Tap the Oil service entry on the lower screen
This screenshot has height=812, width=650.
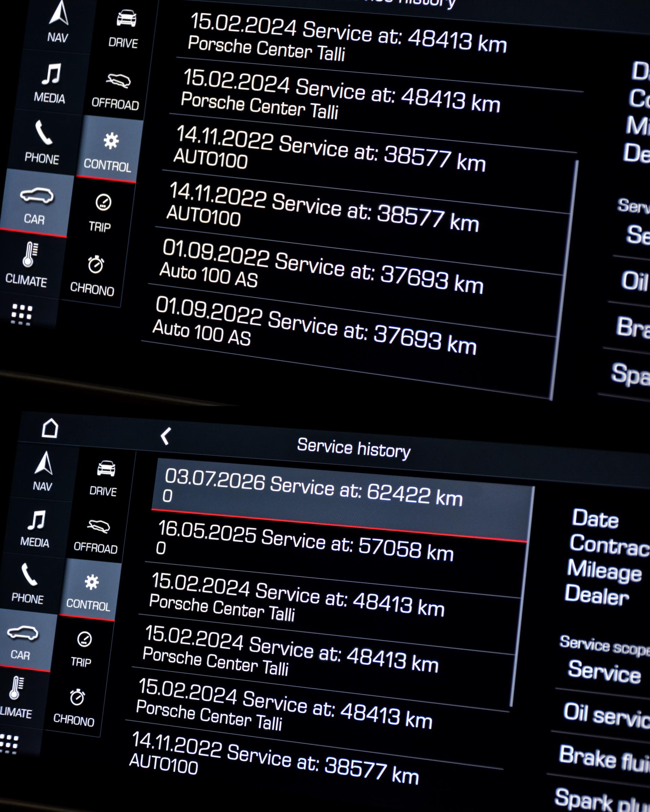tap(606, 715)
